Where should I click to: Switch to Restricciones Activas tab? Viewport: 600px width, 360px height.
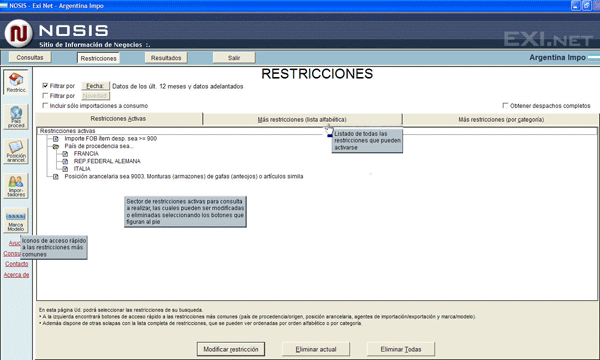click(x=119, y=119)
